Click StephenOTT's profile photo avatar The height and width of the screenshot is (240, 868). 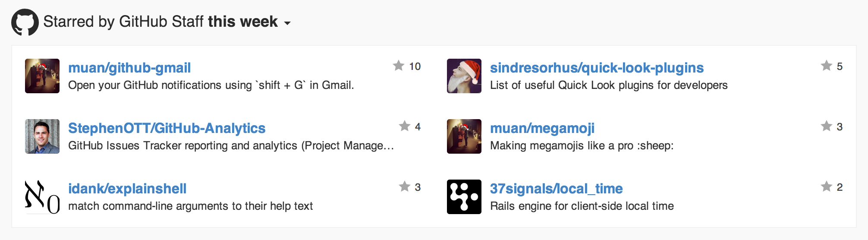(42, 136)
